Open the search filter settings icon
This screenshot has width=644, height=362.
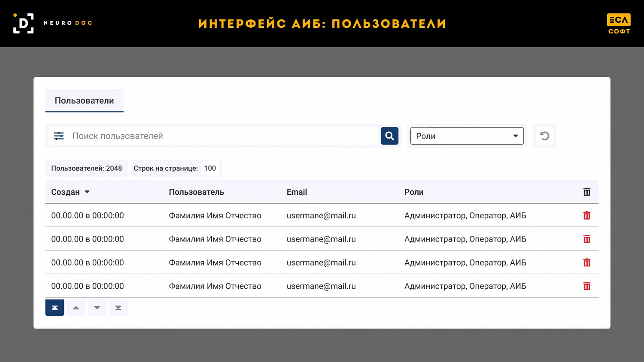click(59, 136)
